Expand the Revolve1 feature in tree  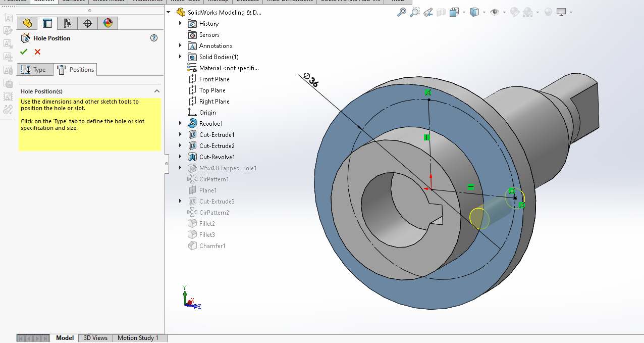coord(180,123)
